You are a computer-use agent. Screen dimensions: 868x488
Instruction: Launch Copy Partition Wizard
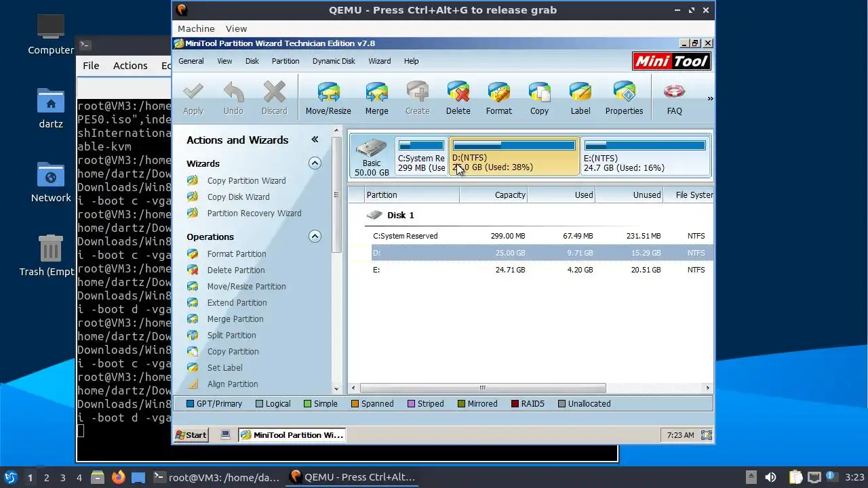coord(246,181)
